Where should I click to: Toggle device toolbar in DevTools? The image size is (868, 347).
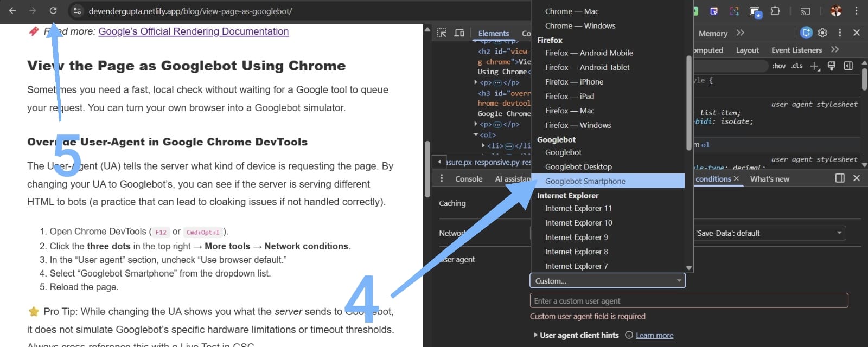tap(459, 33)
